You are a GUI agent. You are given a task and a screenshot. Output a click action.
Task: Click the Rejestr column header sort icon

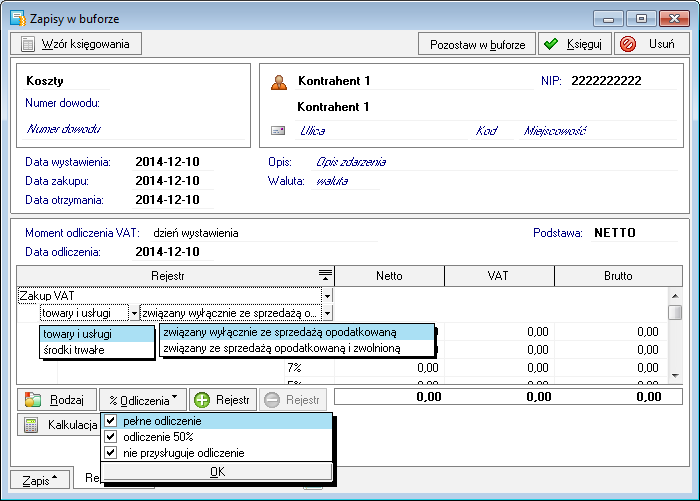[x=325, y=275]
